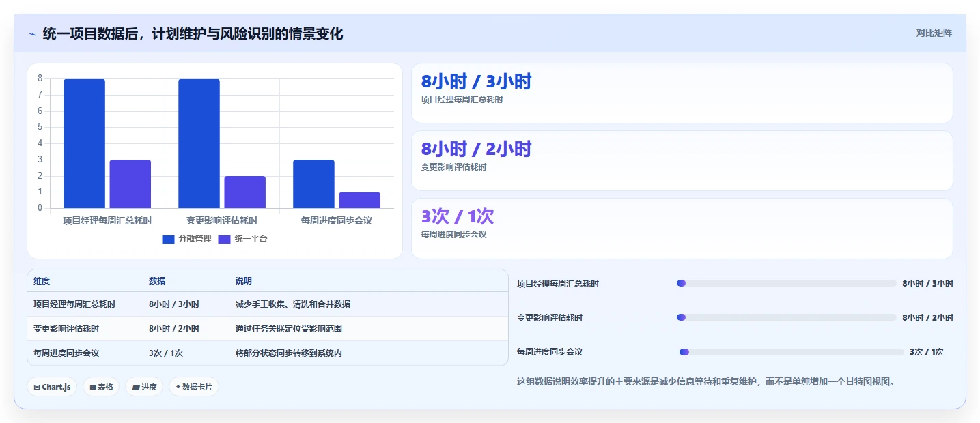Open the 对比矩阵 label in the header

(934, 33)
